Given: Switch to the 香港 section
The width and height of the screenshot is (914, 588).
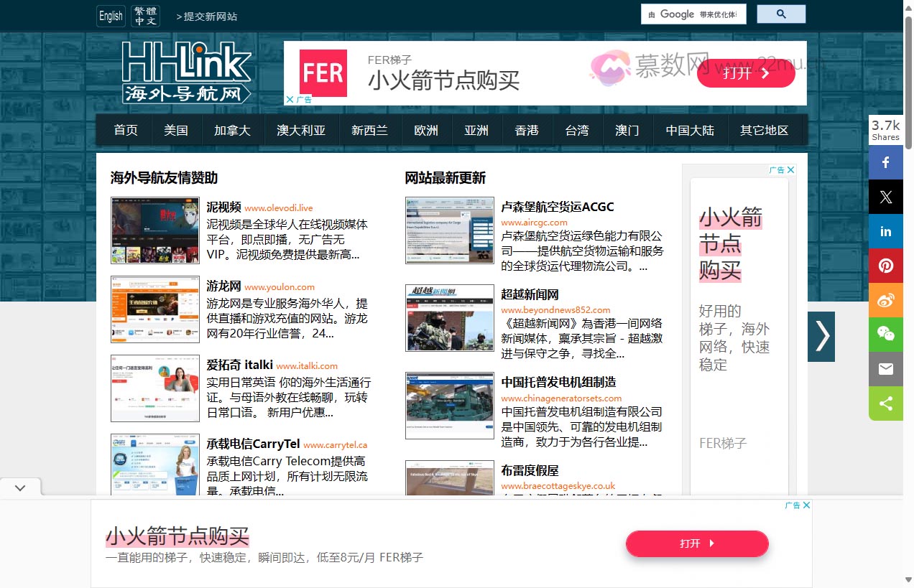Looking at the screenshot, I should pyautogui.click(x=527, y=130).
